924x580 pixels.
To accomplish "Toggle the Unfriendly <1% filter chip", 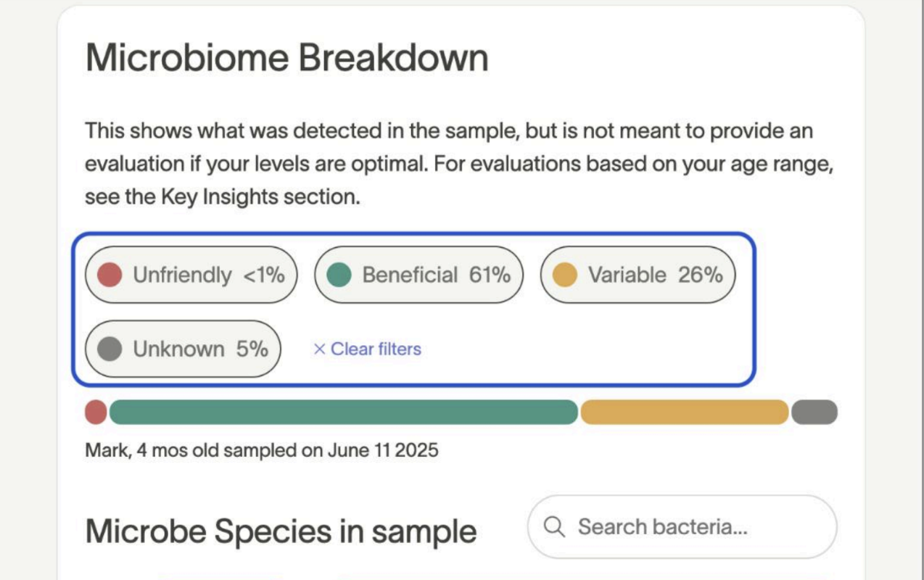I will coord(191,275).
